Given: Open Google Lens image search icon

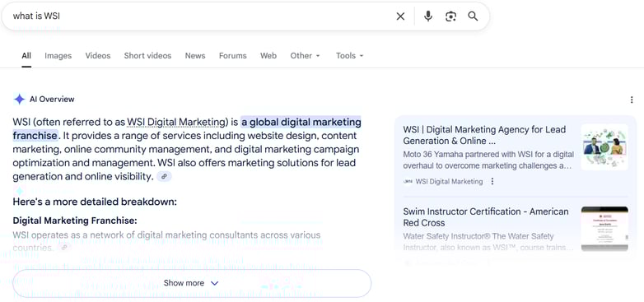Looking at the screenshot, I should pos(450,16).
